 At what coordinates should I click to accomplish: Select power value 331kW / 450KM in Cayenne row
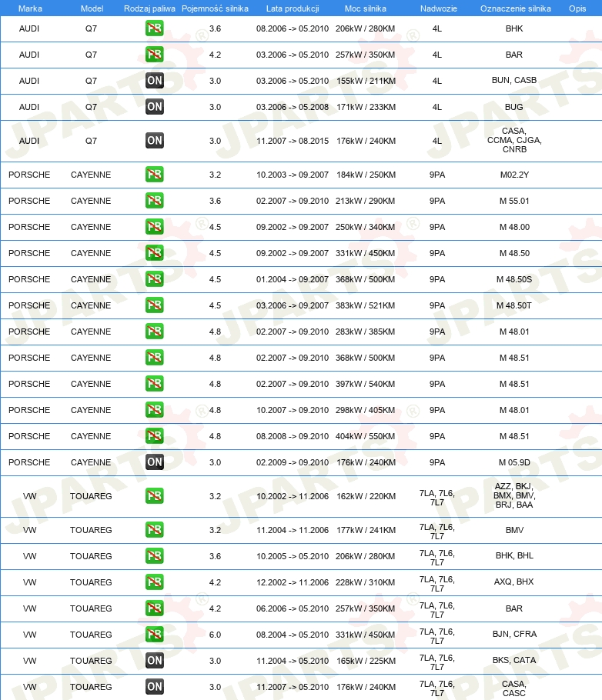coord(366,253)
